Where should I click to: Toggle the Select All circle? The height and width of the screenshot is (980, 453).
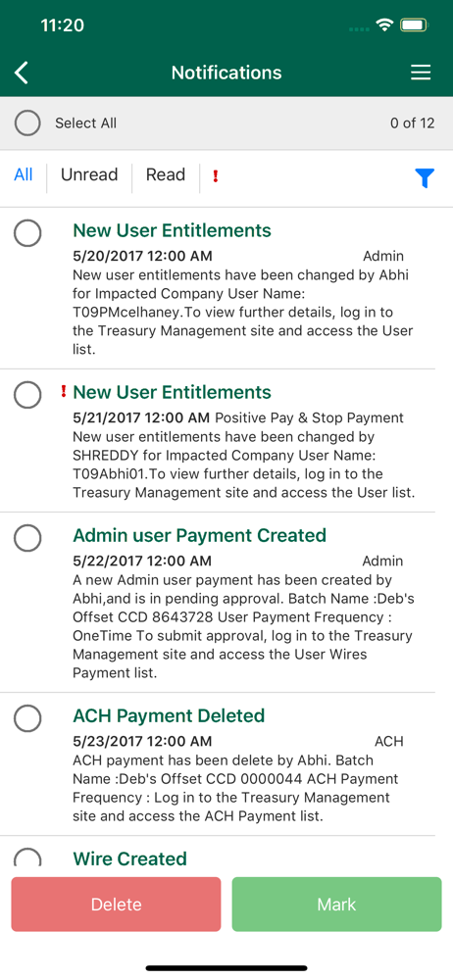(x=27, y=123)
